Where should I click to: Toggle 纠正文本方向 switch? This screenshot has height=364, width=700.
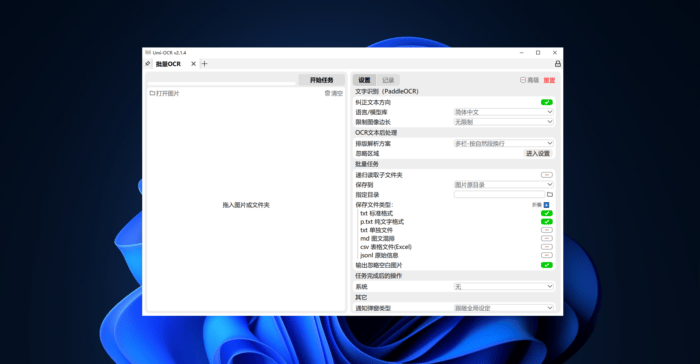pos(546,102)
